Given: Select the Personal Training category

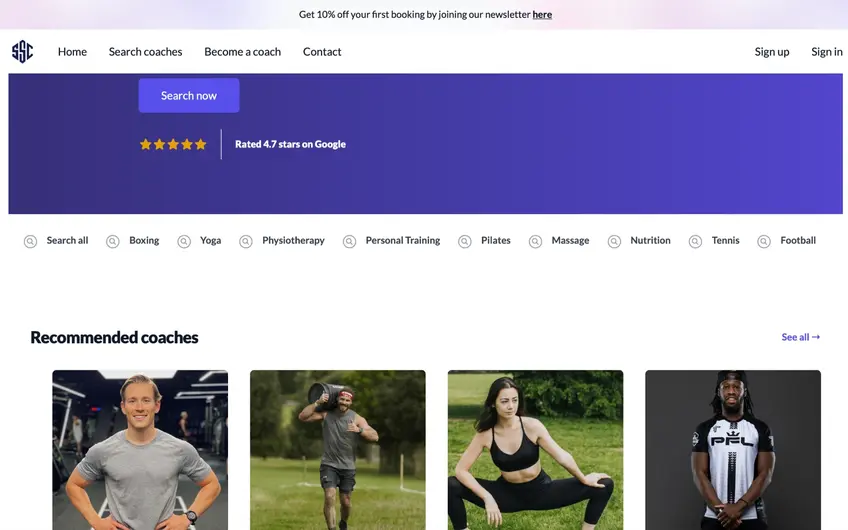Looking at the screenshot, I should click(403, 240).
